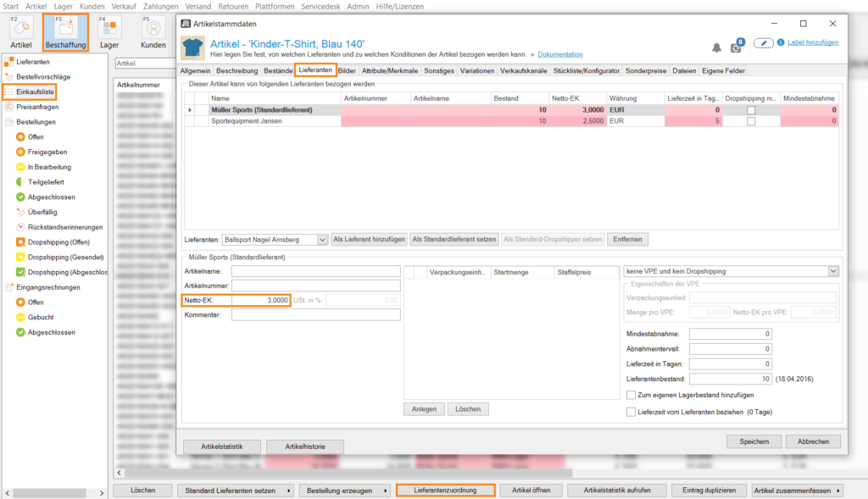Click the blue T-shirt article image
This screenshot has width=868, height=499.
coord(194,48)
